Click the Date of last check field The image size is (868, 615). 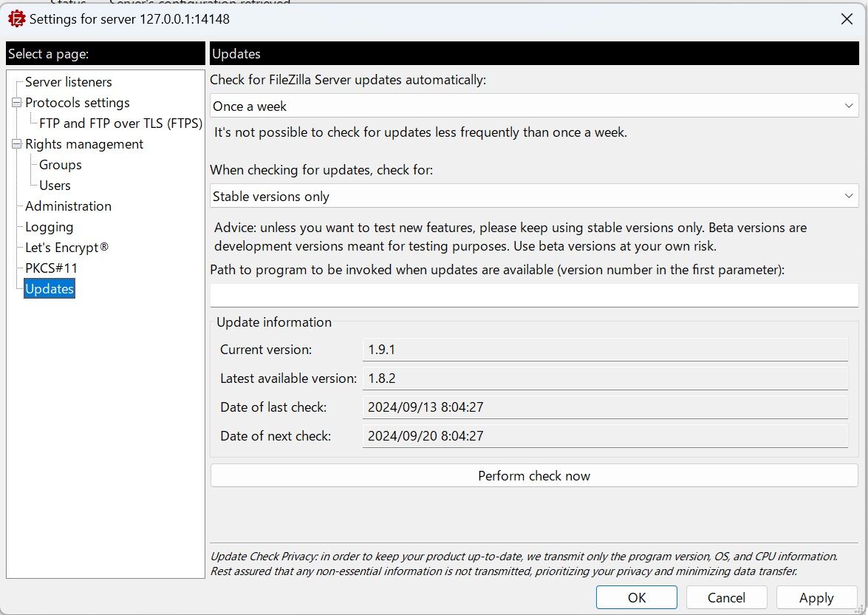point(605,407)
